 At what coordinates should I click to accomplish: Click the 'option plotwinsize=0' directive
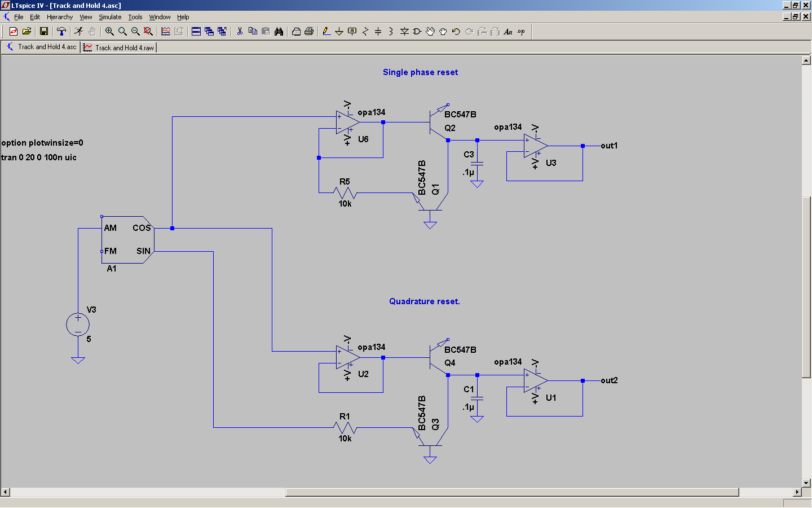42,143
